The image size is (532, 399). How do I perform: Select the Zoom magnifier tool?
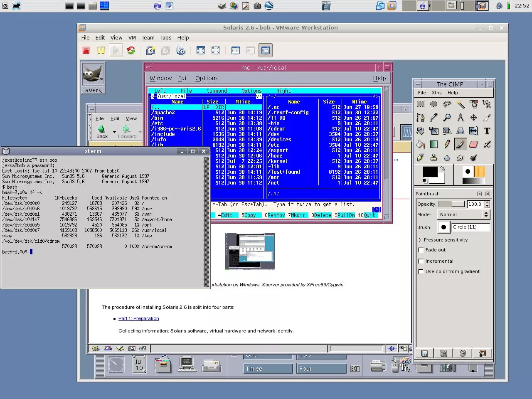click(x=447, y=118)
